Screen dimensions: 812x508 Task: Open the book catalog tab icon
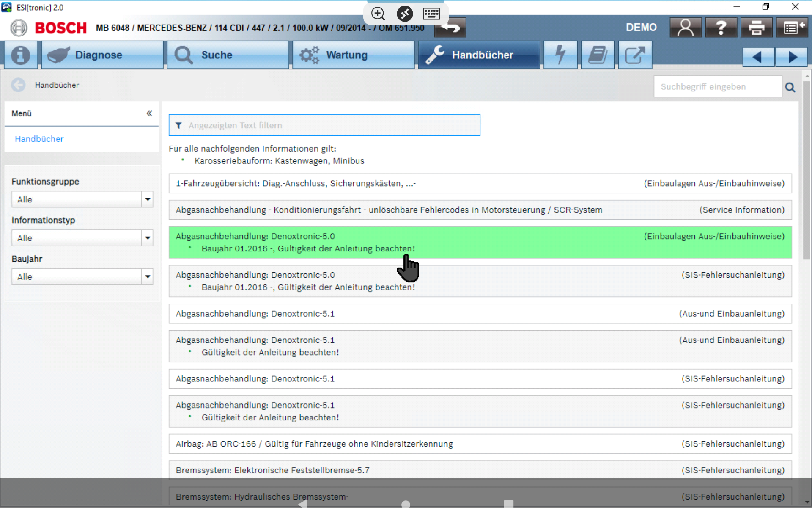tap(598, 55)
